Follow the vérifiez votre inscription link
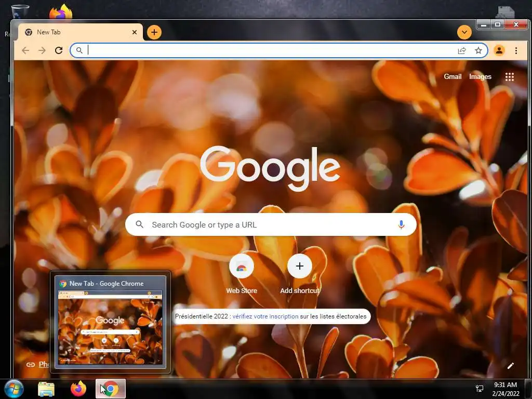 point(265,316)
